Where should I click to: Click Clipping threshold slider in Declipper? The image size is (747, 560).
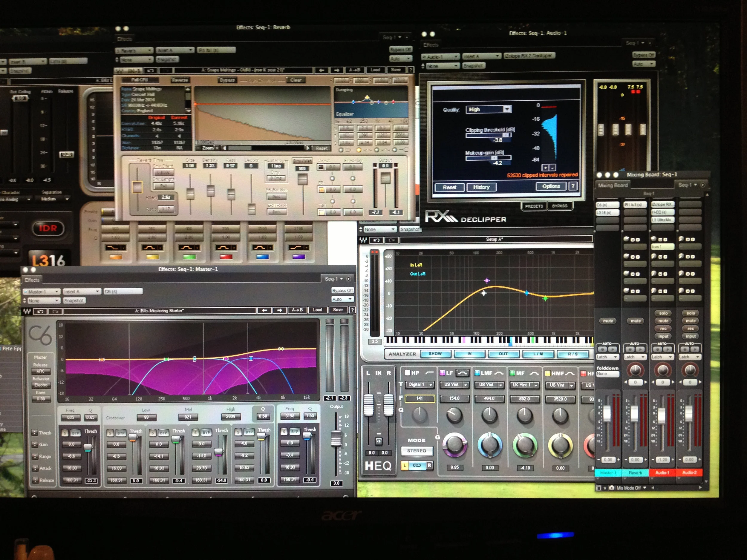(x=488, y=135)
